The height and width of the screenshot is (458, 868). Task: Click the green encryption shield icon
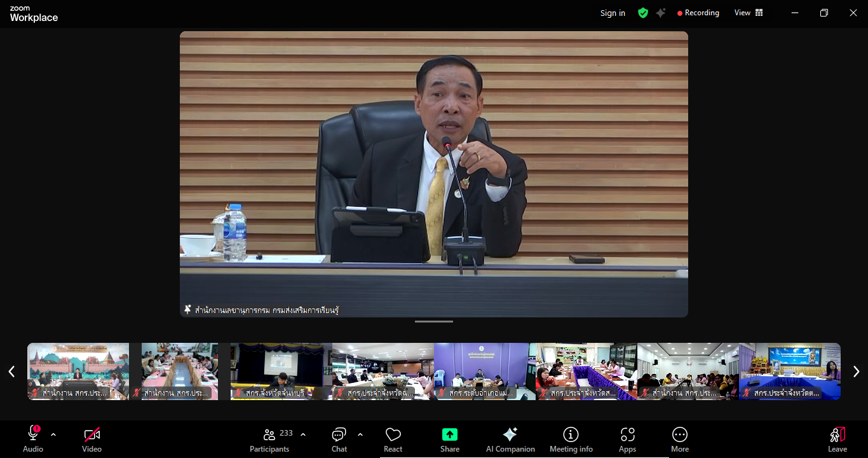[x=643, y=13]
